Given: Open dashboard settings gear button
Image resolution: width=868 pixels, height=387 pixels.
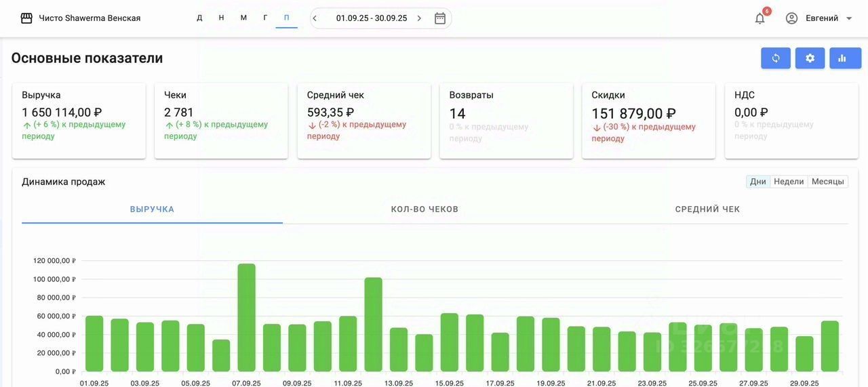Looking at the screenshot, I should (810, 58).
